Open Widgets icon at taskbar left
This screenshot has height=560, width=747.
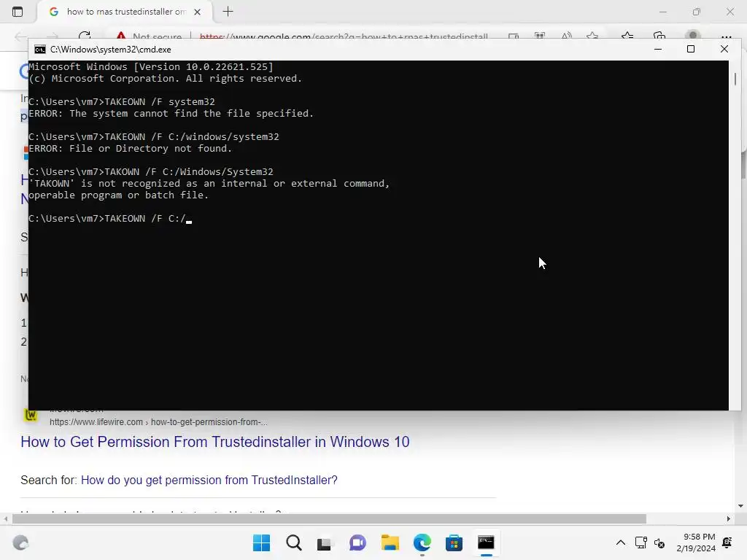20,542
